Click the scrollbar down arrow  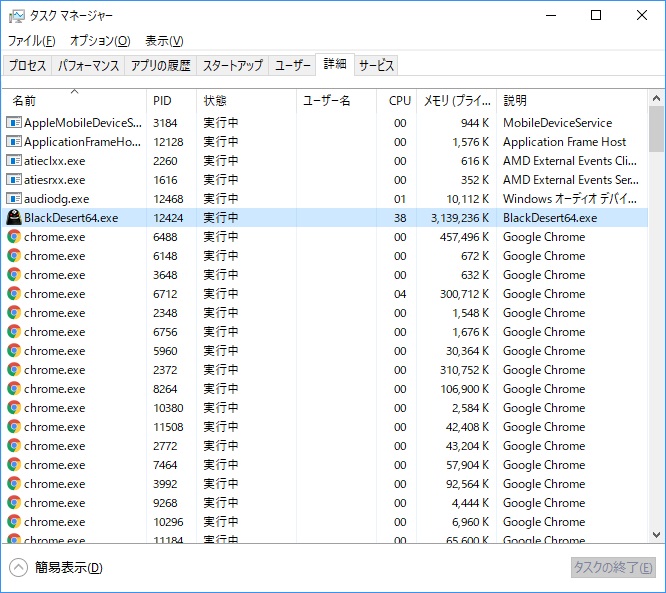tap(656, 534)
